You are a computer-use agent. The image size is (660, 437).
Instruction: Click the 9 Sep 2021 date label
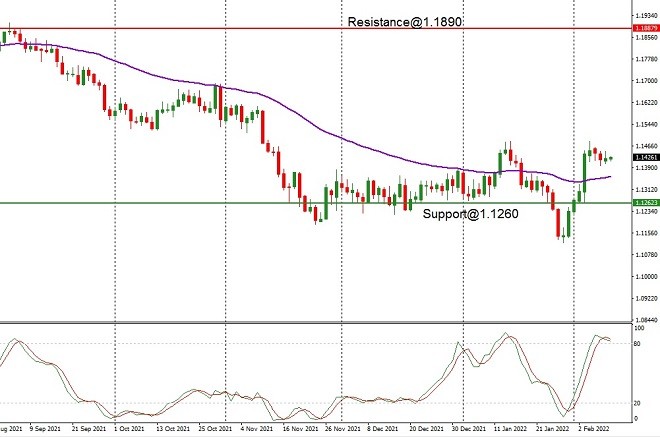(x=45, y=429)
